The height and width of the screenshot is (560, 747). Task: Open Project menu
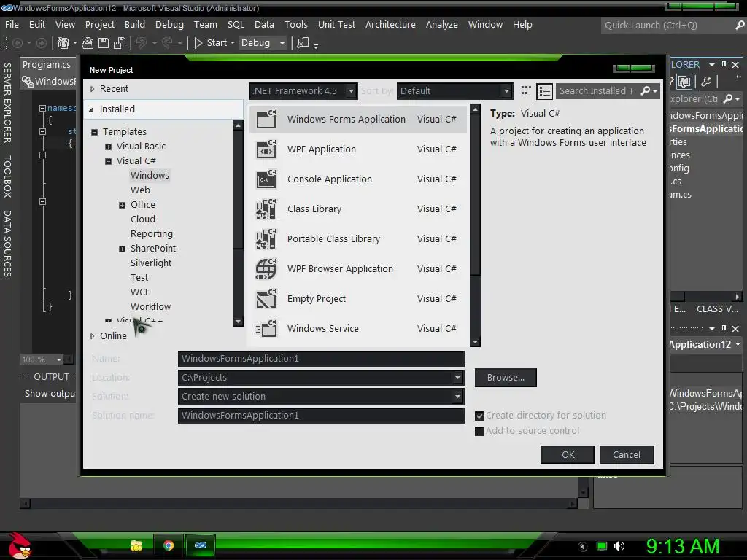pos(99,24)
